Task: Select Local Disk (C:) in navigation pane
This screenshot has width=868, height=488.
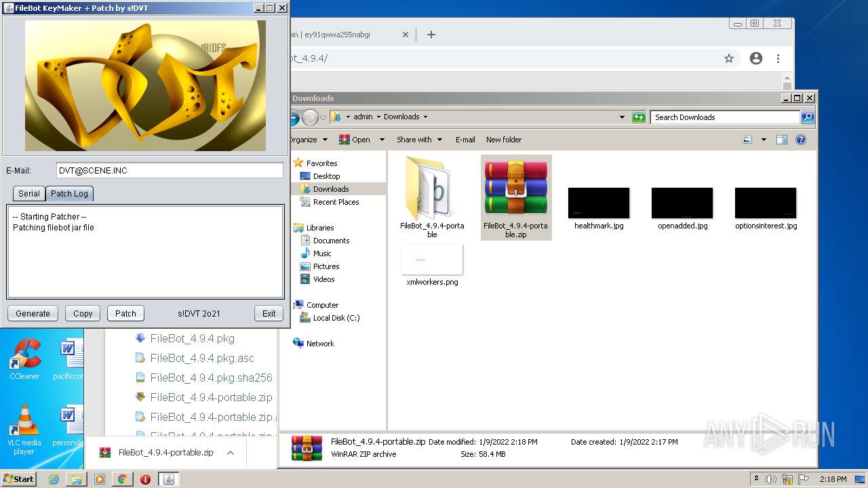Action: (x=336, y=318)
